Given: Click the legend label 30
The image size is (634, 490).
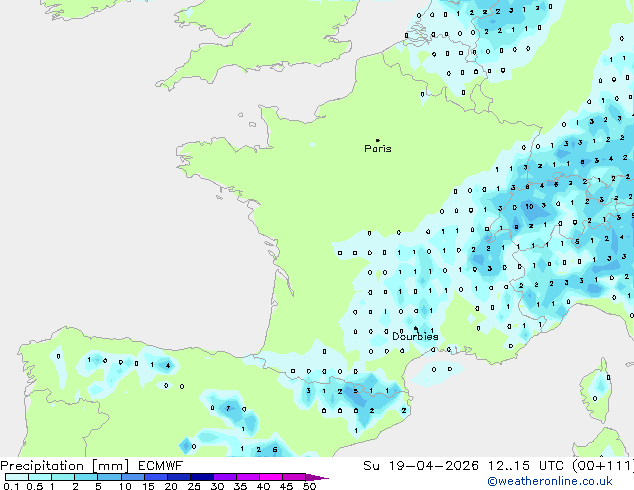Looking at the screenshot, I should 217,486.
